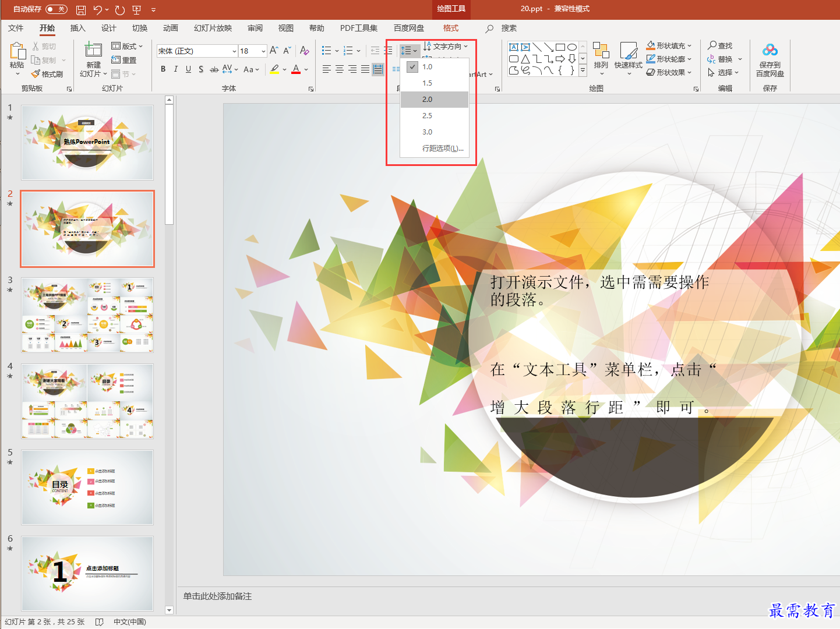840x629 pixels.
Task: Open the line spacing dropdown button
Action: tap(409, 51)
